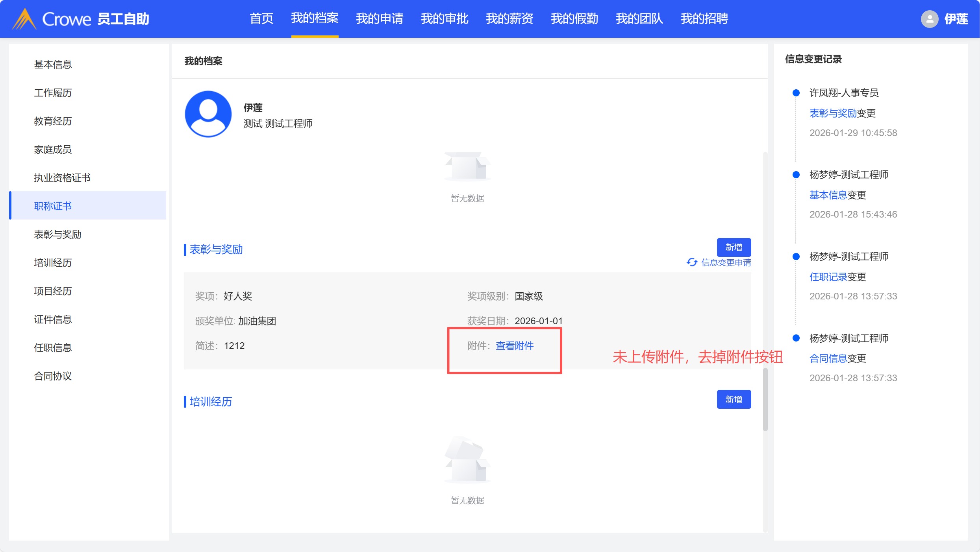
Task: Click the user avatar icon beside 伊莲
Action: [x=929, y=19]
